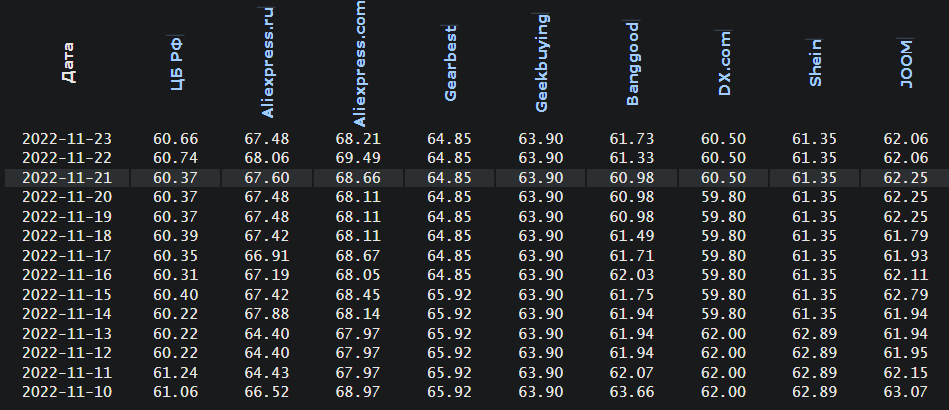Select the date cell 2022-11-17

(67, 256)
